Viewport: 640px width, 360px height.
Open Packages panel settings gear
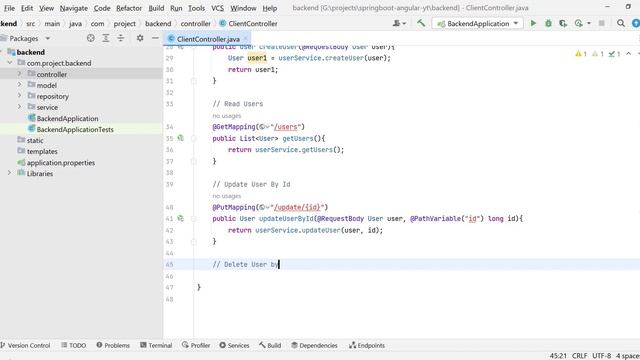coord(140,38)
